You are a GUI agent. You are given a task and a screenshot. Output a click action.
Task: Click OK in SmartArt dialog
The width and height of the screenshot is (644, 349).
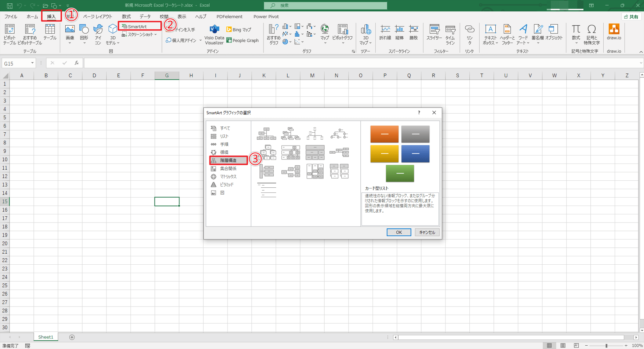click(399, 232)
